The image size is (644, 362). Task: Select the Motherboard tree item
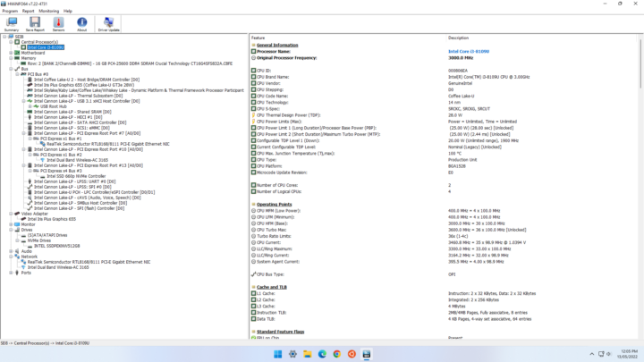pyautogui.click(x=33, y=53)
